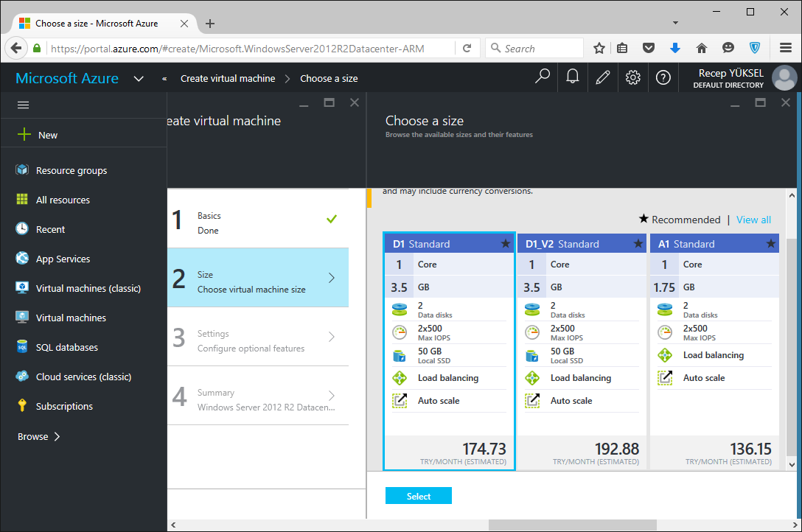Image resolution: width=802 pixels, height=532 pixels.
Task: Go to Create virtual machine breadcrumb
Action: (228, 78)
